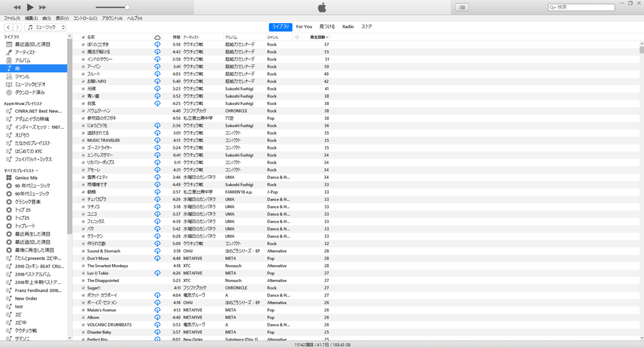This screenshot has width=644, height=348.
Task: Go forward with the right arrow button
Action: click(17, 27)
